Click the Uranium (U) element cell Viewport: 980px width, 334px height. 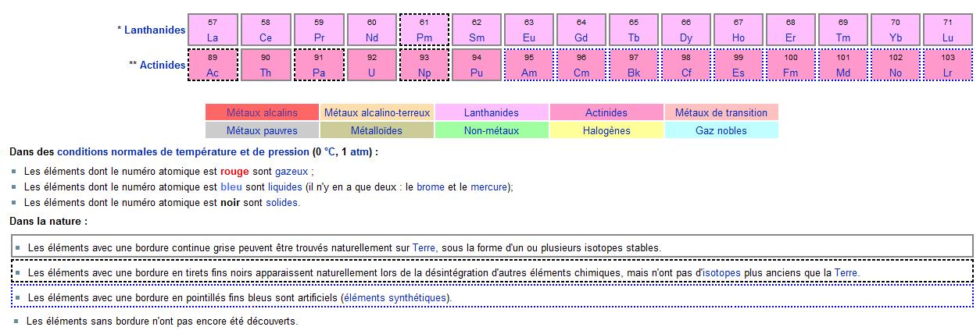(x=371, y=66)
